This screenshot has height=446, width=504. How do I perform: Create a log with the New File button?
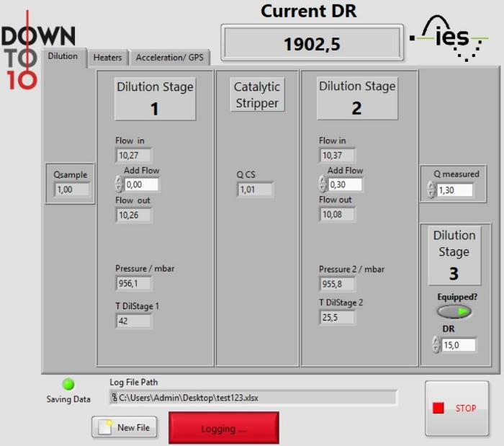(x=125, y=427)
